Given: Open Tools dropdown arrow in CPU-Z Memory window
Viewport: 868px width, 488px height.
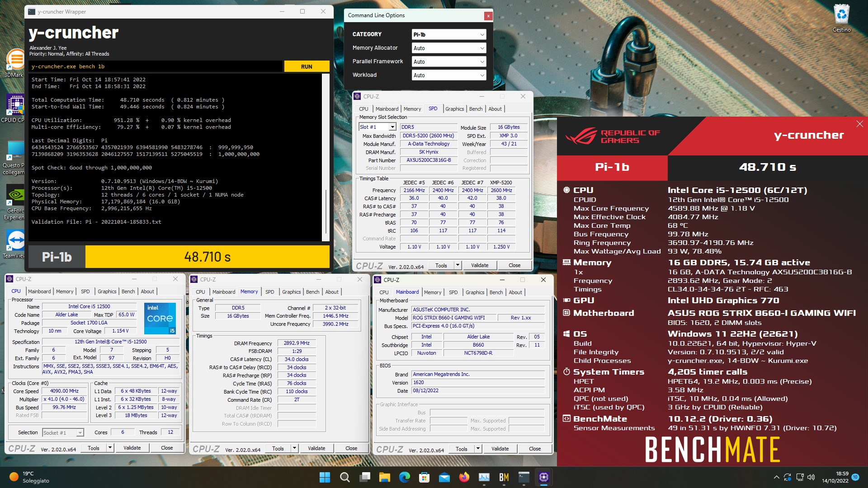Looking at the screenshot, I should click(x=294, y=448).
